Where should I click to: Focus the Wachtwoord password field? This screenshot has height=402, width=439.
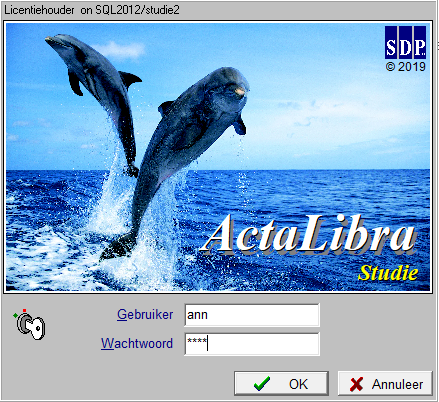252,344
